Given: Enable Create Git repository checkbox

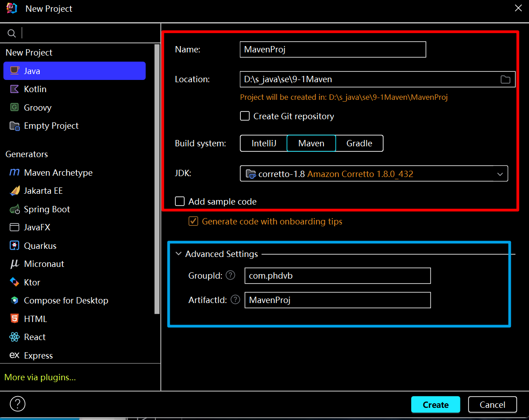Looking at the screenshot, I should (x=244, y=116).
